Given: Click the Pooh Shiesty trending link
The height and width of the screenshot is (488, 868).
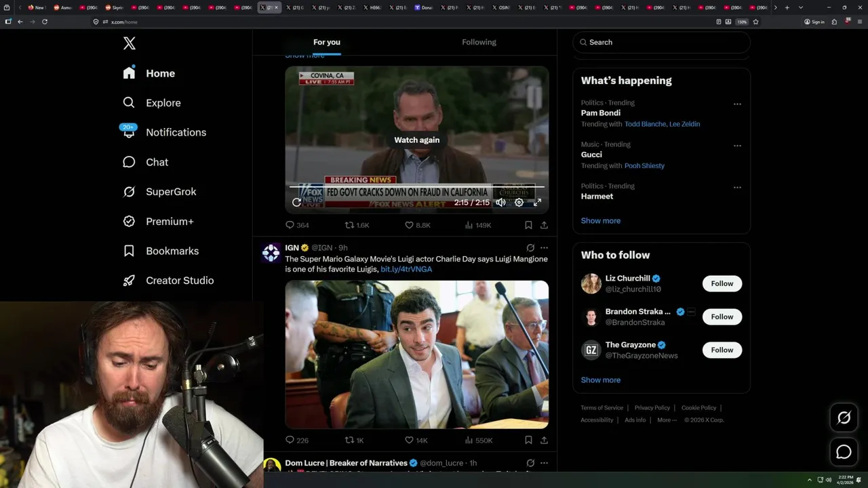Looking at the screenshot, I should (x=644, y=165).
